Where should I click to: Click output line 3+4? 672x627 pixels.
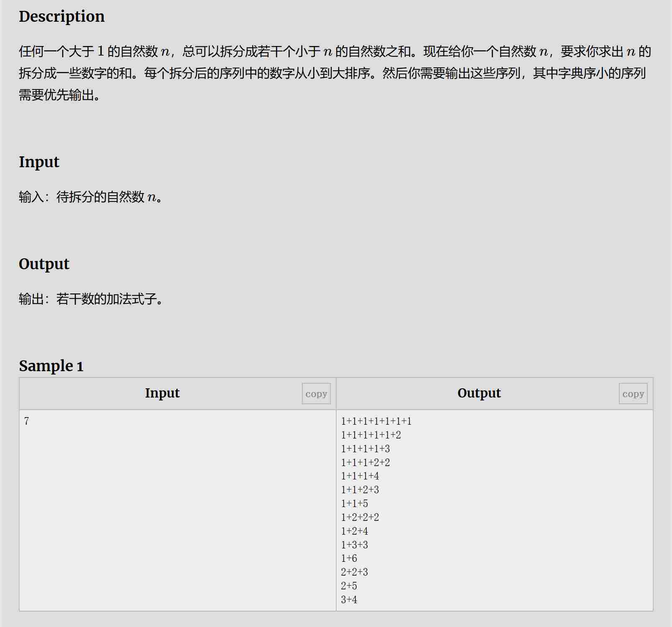pyautogui.click(x=349, y=600)
